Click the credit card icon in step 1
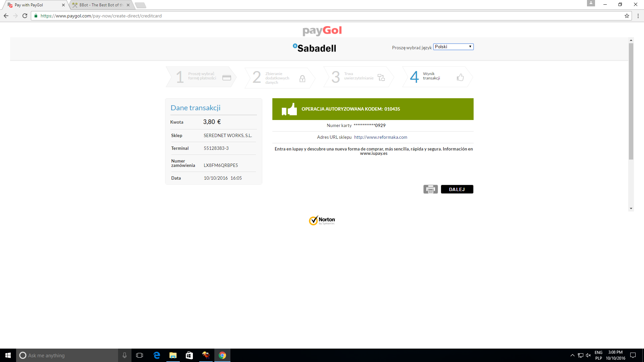The width and height of the screenshot is (644, 362). [227, 78]
